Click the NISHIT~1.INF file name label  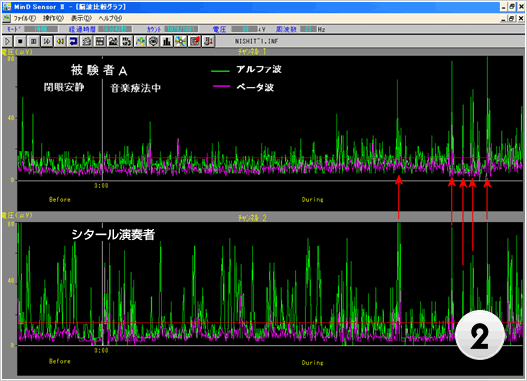[x=256, y=41]
